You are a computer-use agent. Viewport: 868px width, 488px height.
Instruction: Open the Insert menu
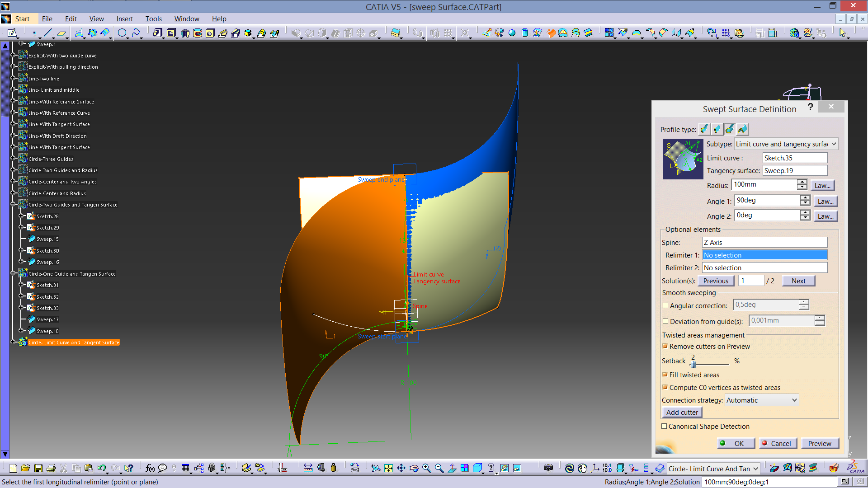click(x=125, y=19)
